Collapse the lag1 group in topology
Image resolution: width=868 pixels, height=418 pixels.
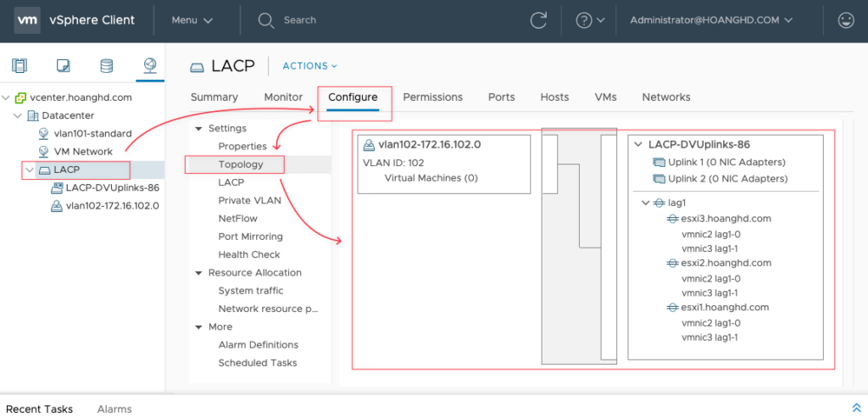645,203
